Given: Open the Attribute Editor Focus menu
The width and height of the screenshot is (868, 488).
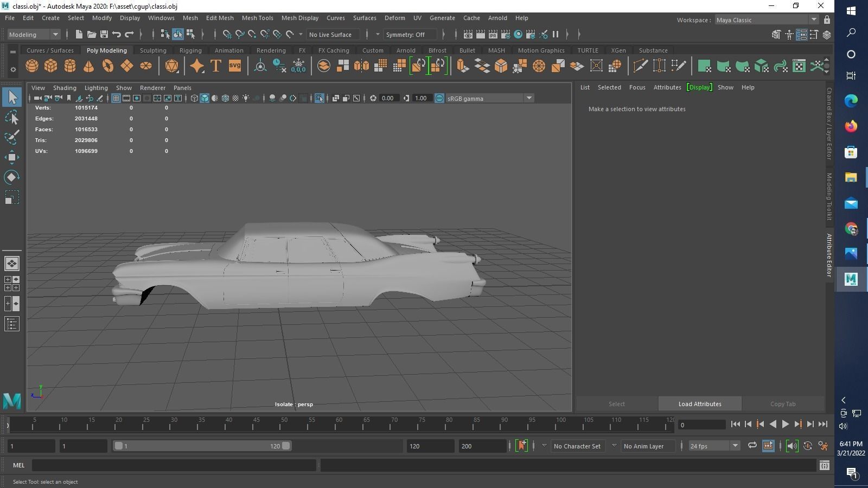Looking at the screenshot, I should coord(637,87).
